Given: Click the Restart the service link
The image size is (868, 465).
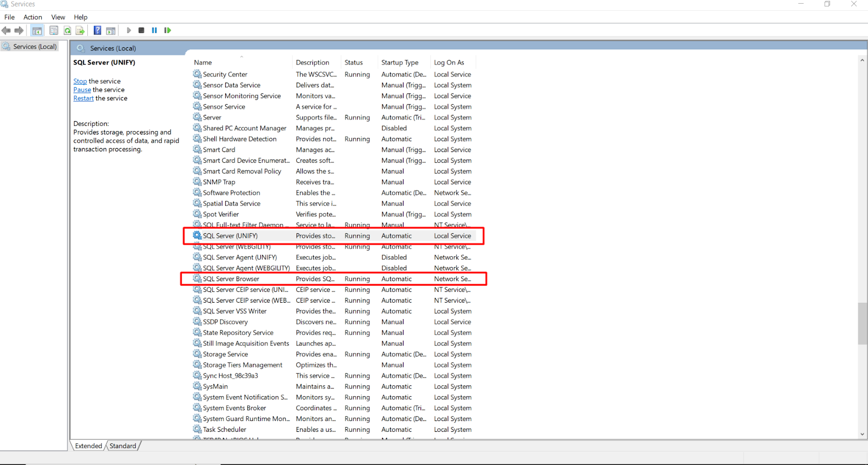Looking at the screenshot, I should 84,98.
